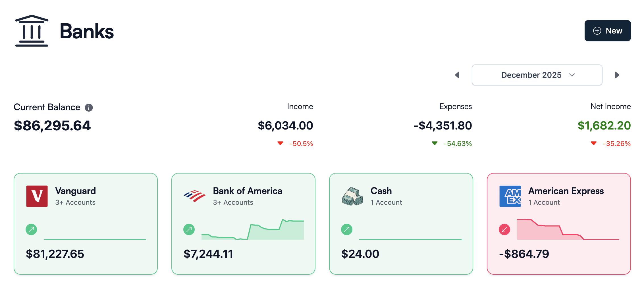Click the green trend arrow on Vanguard card
This screenshot has height=284, width=644.
coord(31,229)
